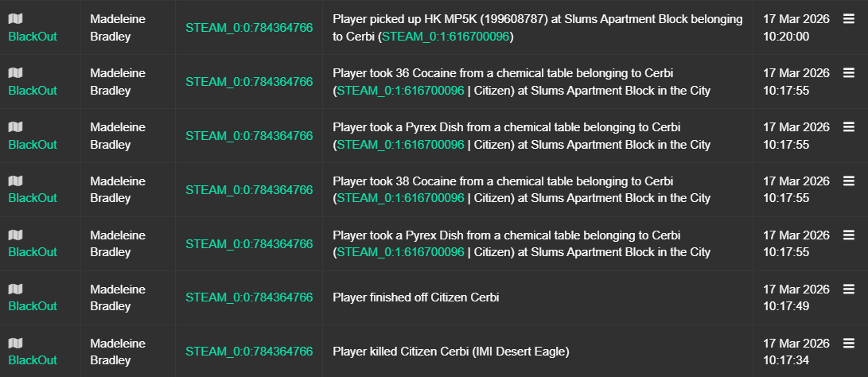Select Madeleine Bradley name in kill row
This screenshot has height=377, width=868.
(x=118, y=352)
